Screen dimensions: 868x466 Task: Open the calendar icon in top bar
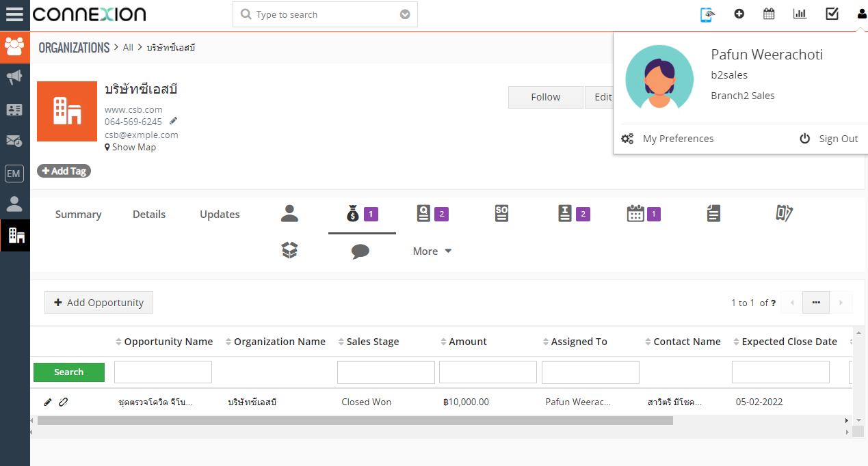(x=769, y=14)
